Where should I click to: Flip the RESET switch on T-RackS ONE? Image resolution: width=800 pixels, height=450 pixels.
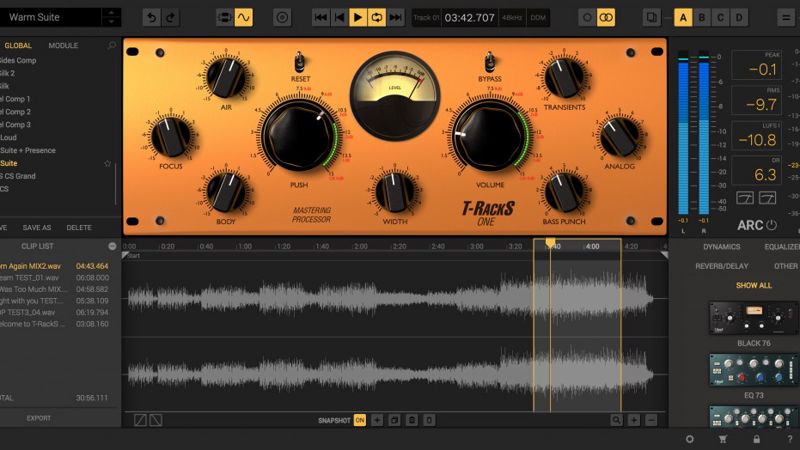coord(299,63)
